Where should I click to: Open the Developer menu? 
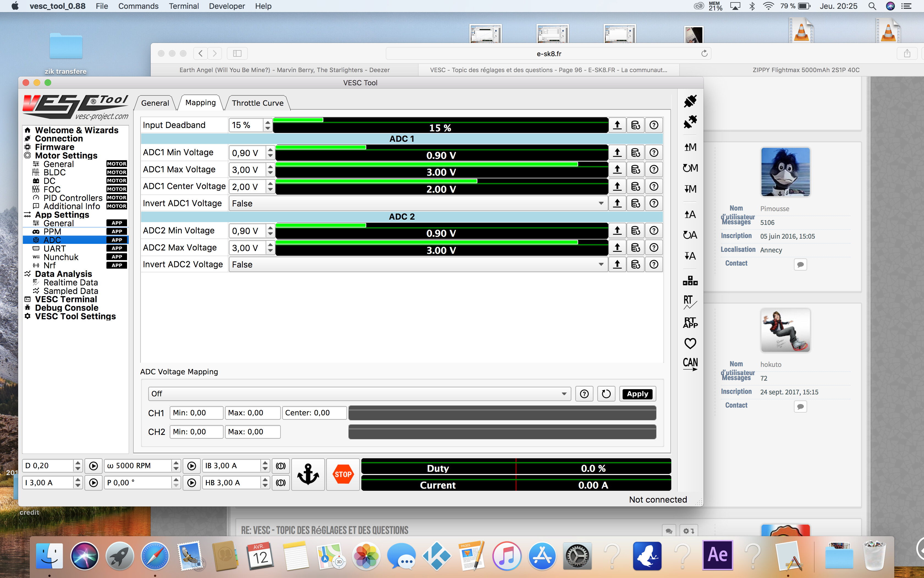(x=227, y=6)
